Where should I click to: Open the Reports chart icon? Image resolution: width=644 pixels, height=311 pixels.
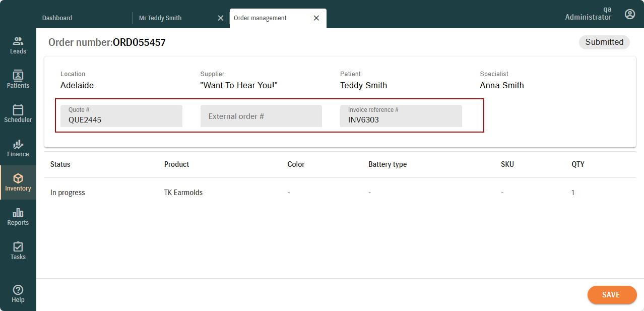tap(18, 213)
